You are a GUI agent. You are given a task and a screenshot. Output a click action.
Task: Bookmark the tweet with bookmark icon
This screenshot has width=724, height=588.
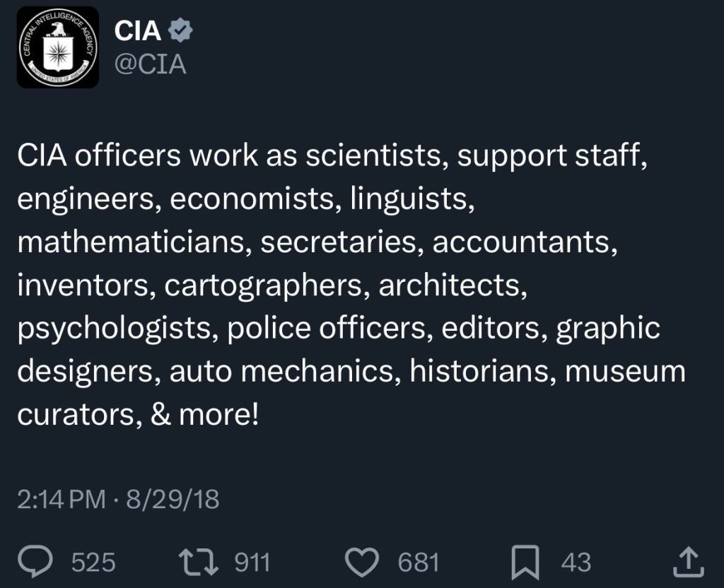click(x=525, y=562)
